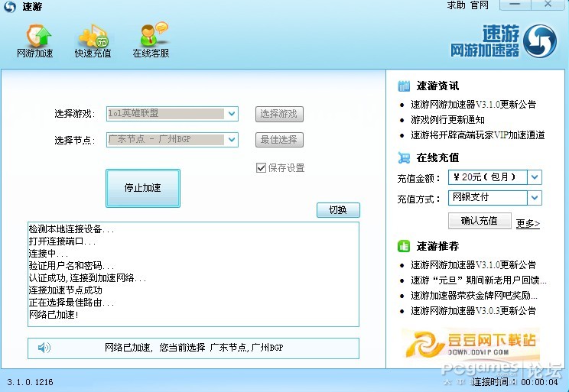Open the 求助 menu link

pyautogui.click(x=456, y=5)
